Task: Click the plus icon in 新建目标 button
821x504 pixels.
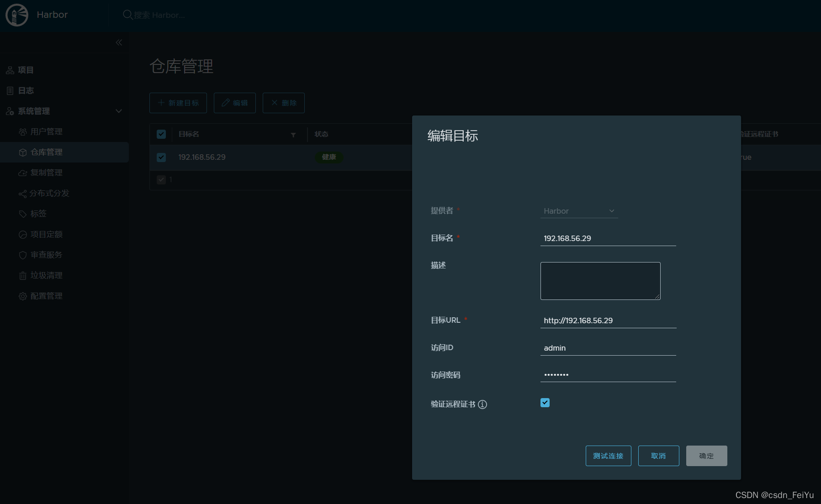Action: (161, 103)
